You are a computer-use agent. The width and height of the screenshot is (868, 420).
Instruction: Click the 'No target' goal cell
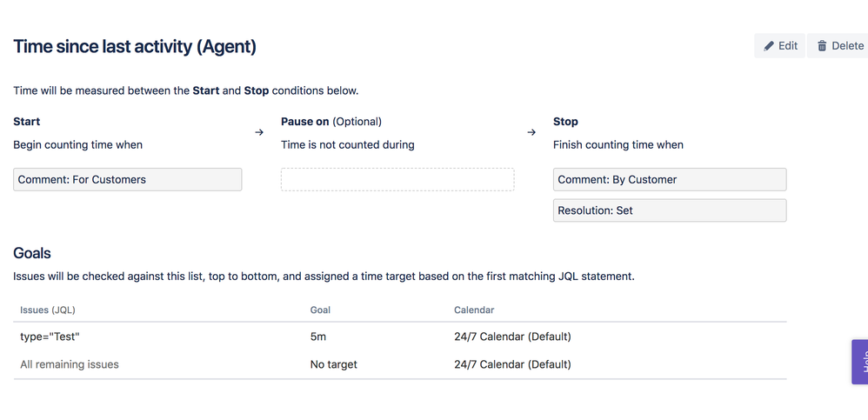(x=333, y=364)
